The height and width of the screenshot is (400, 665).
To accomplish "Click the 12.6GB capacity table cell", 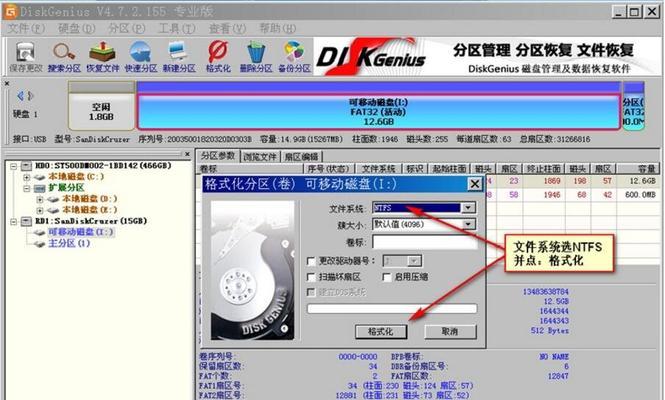I will click(x=643, y=181).
